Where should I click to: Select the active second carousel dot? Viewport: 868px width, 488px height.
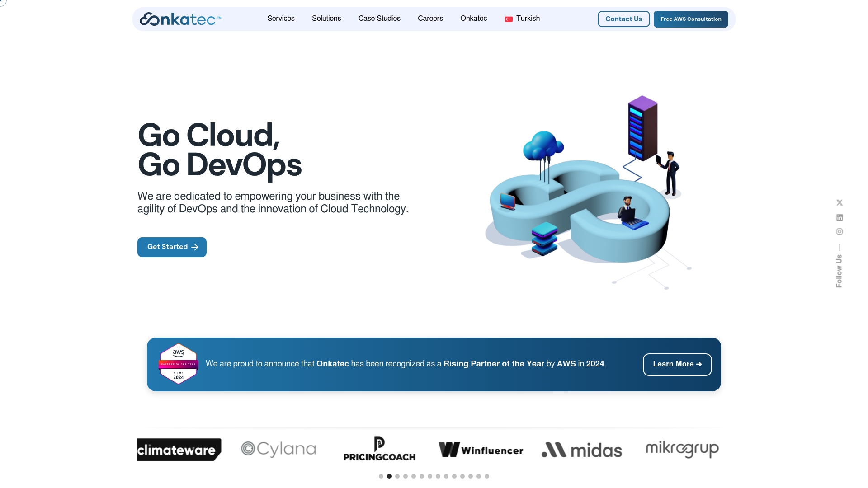pos(389,476)
